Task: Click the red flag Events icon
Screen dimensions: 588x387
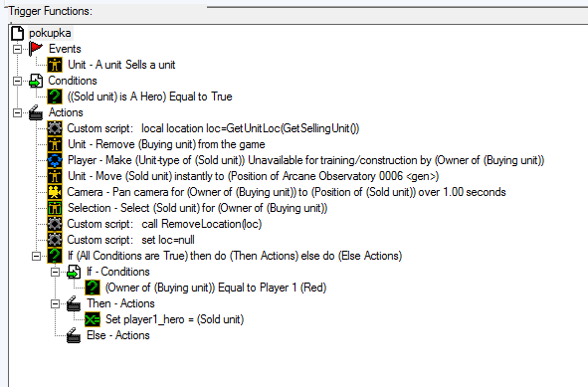Action: point(36,49)
